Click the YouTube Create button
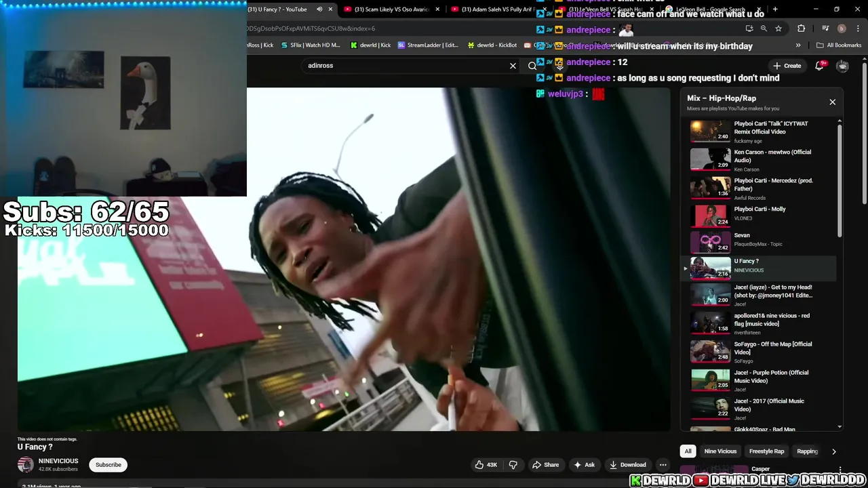868x488 pixels. click(x=787, y=66)
